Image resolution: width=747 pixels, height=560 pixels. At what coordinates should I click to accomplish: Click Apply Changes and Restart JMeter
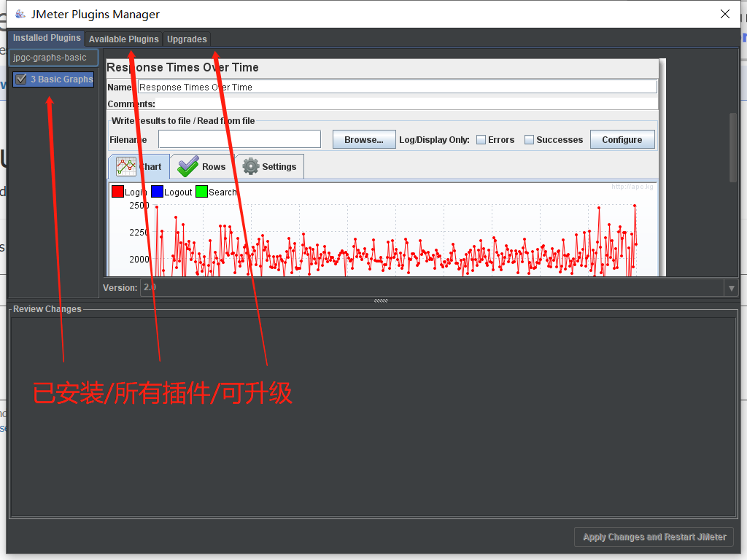654,537
